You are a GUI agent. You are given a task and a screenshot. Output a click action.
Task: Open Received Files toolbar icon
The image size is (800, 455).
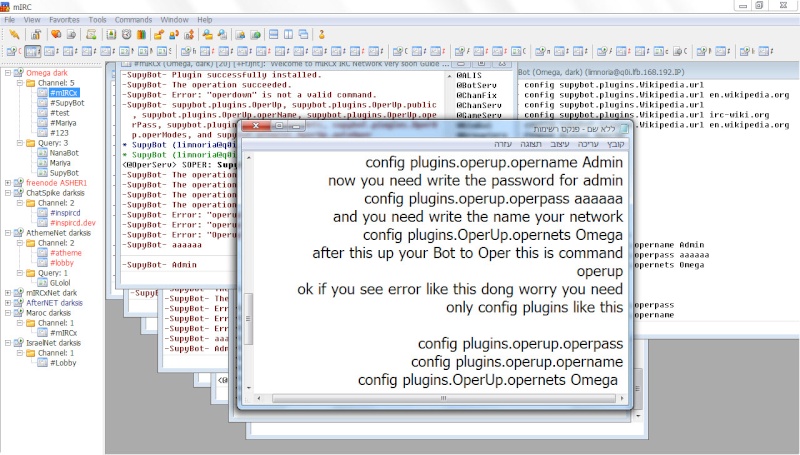coord(207,35)
